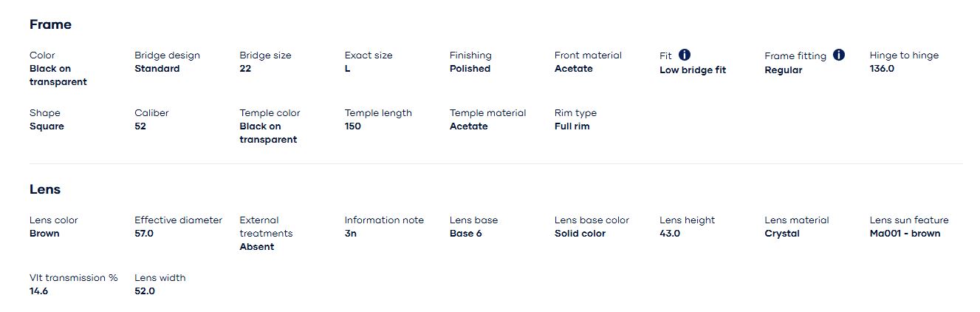The height and width of the screenshot is (312, 980).
Task: Select the Bridge size value 22
Action: click(x=245, y=69)
